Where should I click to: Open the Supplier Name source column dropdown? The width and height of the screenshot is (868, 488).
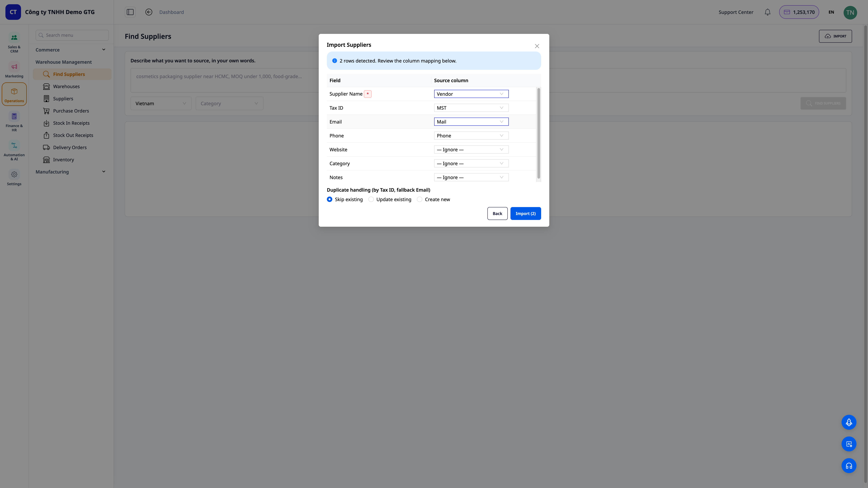471,94
